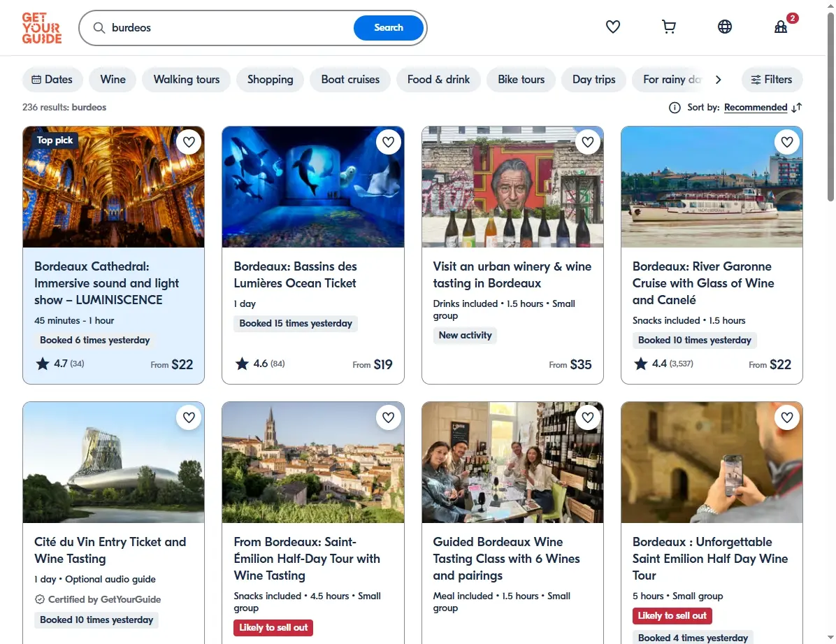Screen dimensions: 836x644
Task: Open the Saint-Émilion village thumbnail
Action: click(x=313, y=463)
